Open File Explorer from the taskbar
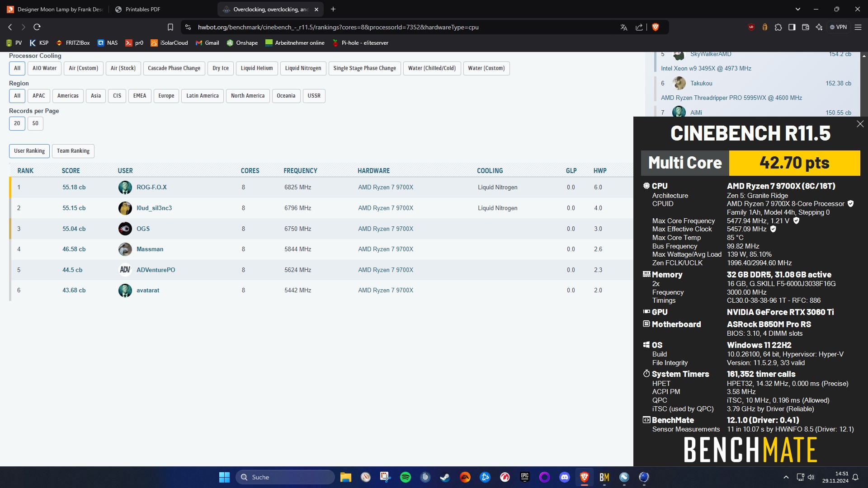 click(x=346, y=477)
